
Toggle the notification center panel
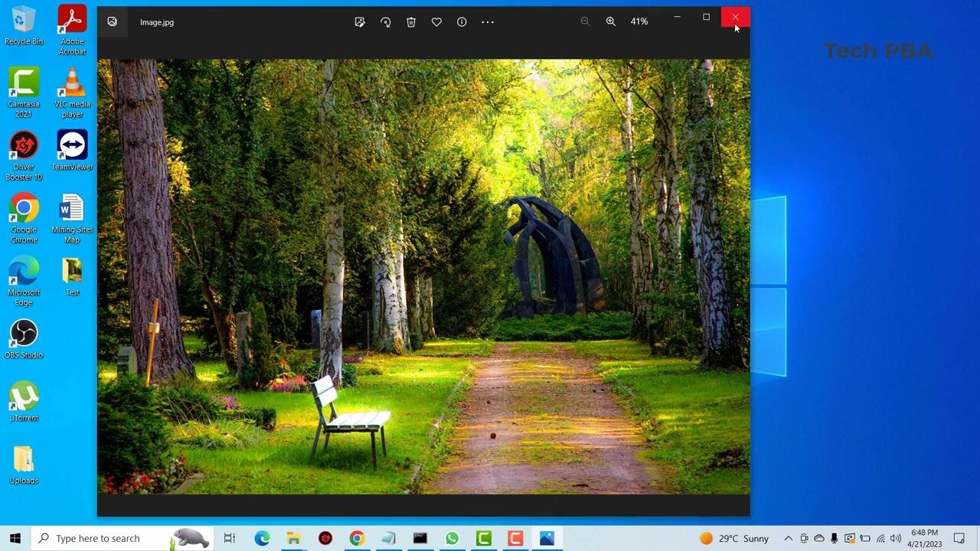pos(959,539)
